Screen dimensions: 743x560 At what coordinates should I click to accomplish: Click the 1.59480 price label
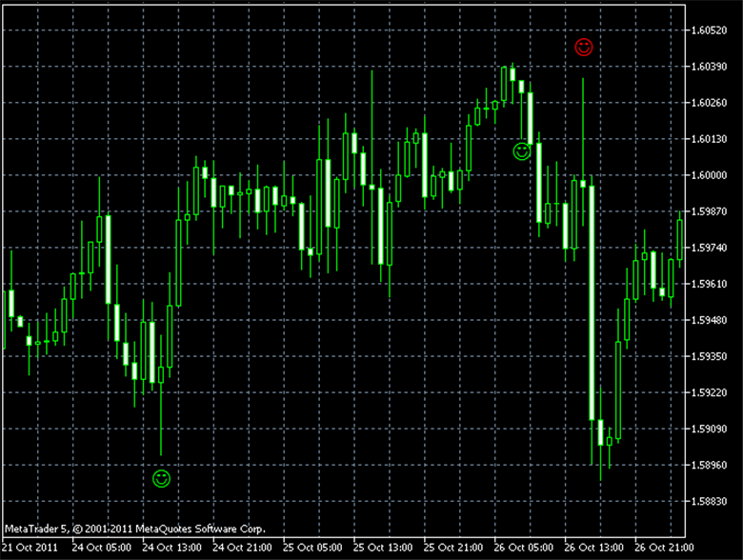(x=709, y=320)
